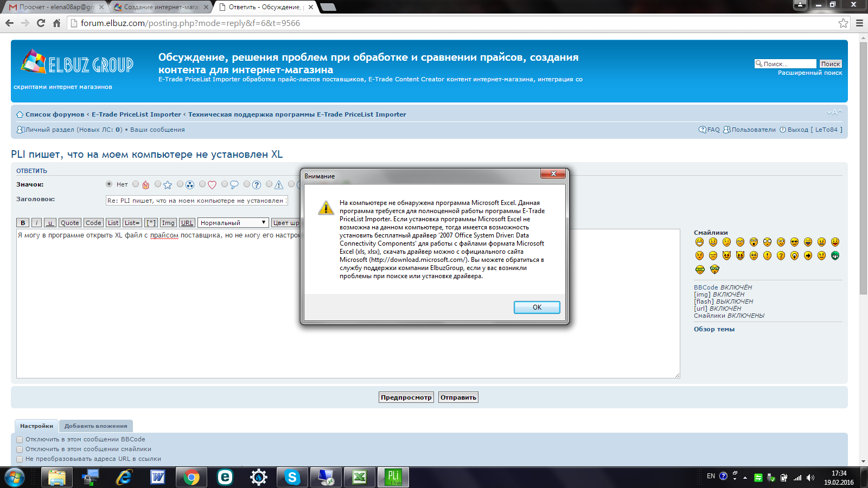Apply underline with the u button
The image size is (868, 488).
click(50, 223)
